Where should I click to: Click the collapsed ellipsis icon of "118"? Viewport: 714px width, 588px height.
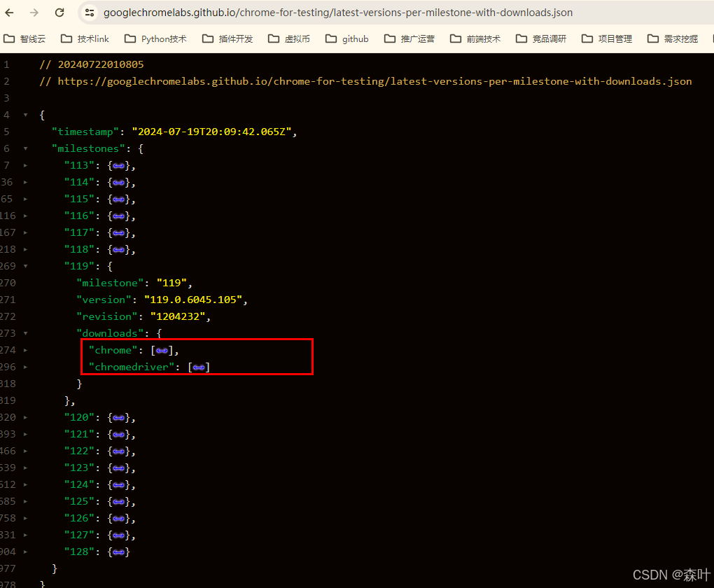click(x=119, y=250)
